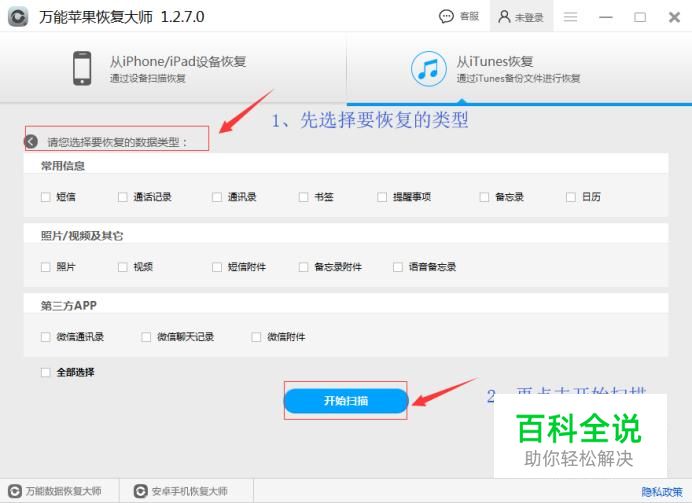
Task: Enable the 短信附件 checkbox
Action: [x=217, y=267]
